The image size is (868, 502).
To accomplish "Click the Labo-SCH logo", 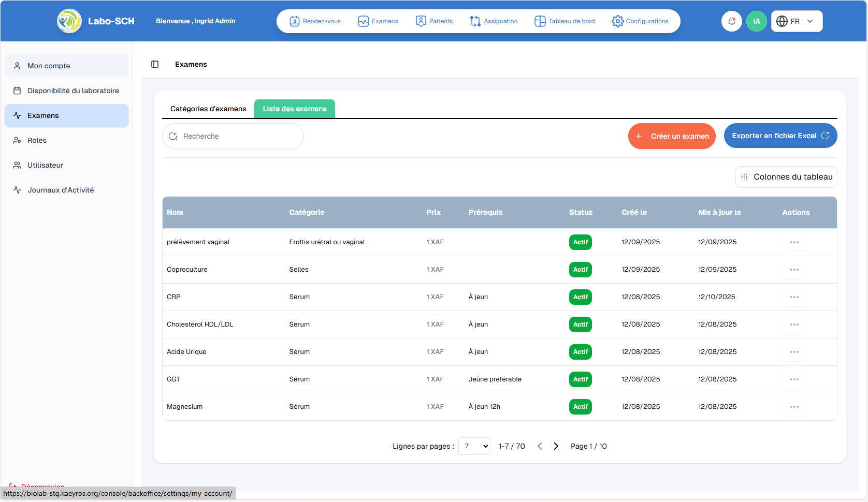I will 69,21.
